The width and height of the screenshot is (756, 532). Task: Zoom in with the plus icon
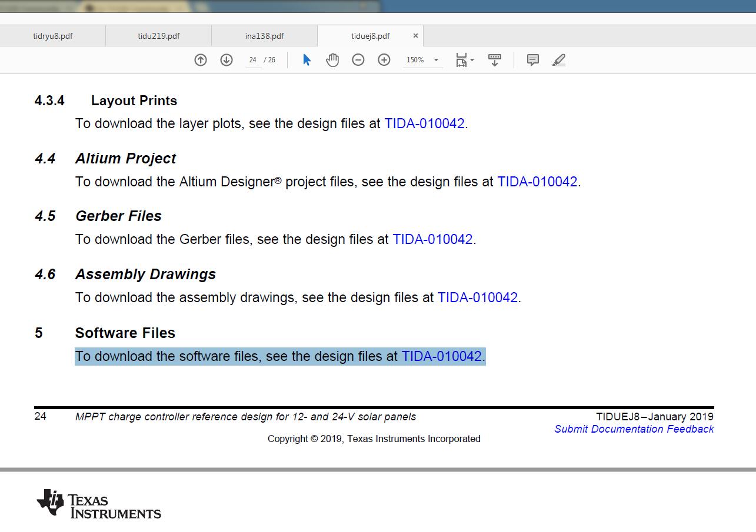[384, 60]
